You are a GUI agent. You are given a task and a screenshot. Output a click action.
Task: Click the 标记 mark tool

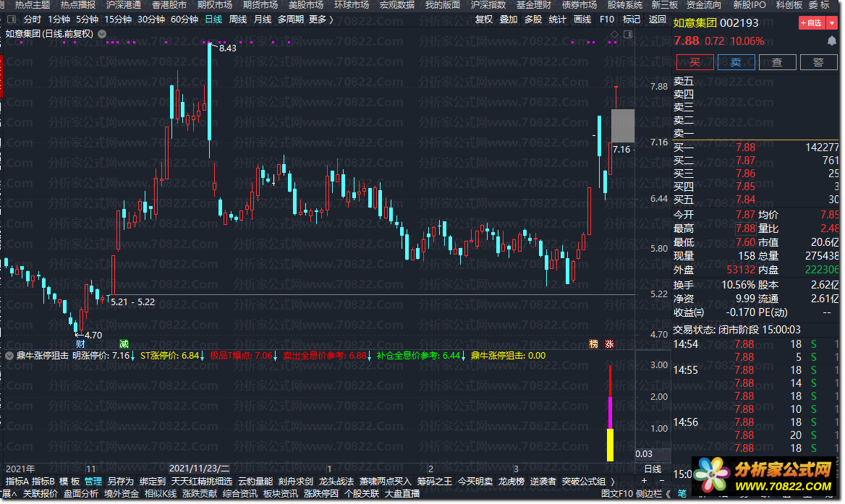tap(632, 20)
